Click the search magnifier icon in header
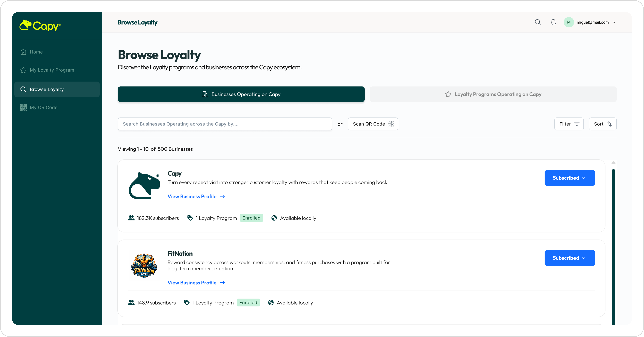Screen dimensions: 644x337 pyautogui.click(x=538, y=22)
